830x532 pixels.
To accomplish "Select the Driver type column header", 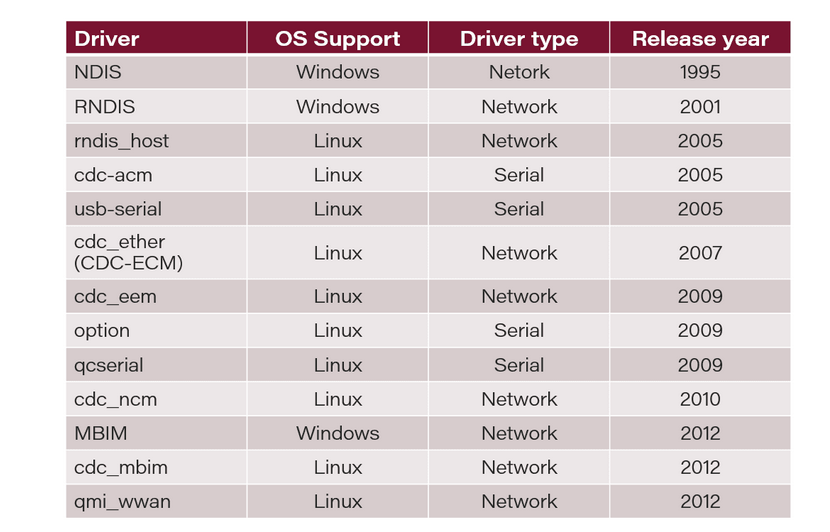I will click(x=518, y=39).
